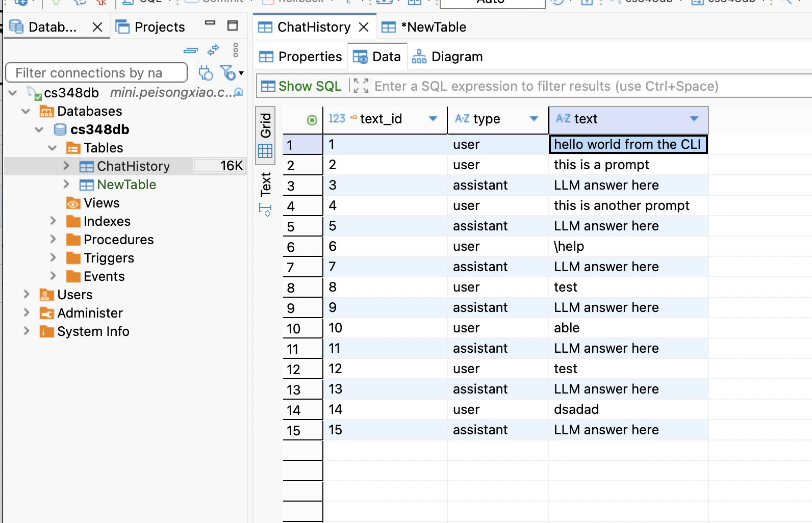This screenshot has height=523, width=812.
Task: Click the expand filter panel icon
Action: pyautogui.click(x=361, y=86)
